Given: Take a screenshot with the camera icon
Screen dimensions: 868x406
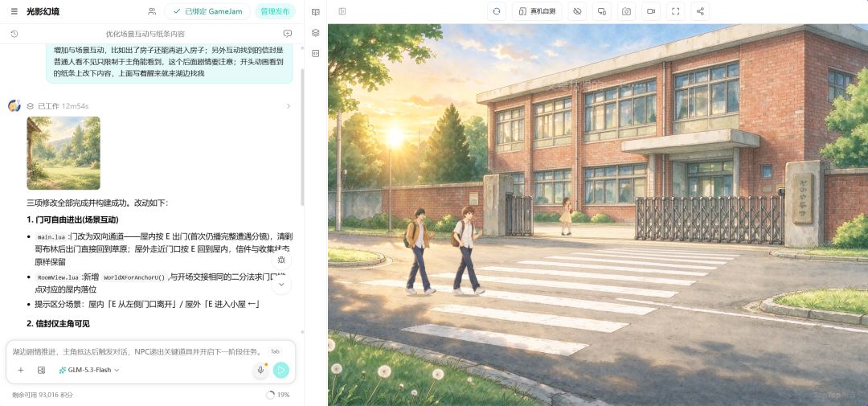Looking at the screenshot, I should point(626,11).
